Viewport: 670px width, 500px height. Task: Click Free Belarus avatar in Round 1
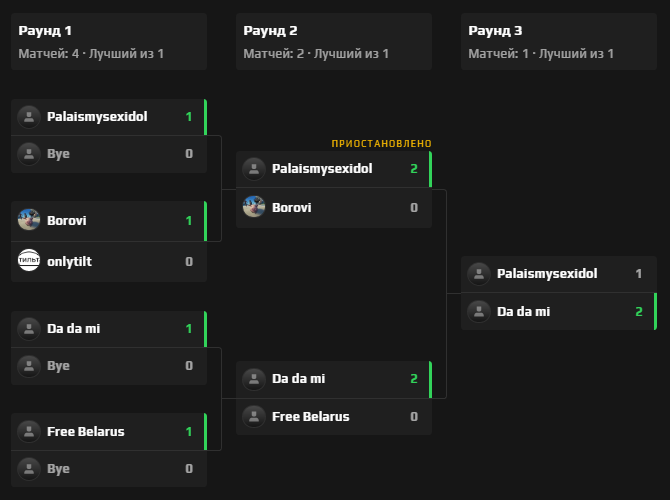point(29,432)
